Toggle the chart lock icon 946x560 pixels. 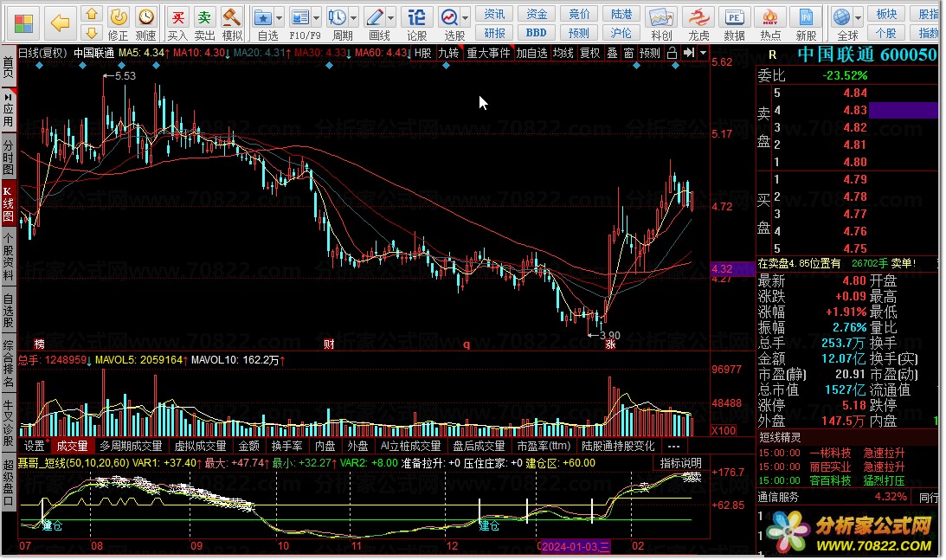(x=672, y=53)
